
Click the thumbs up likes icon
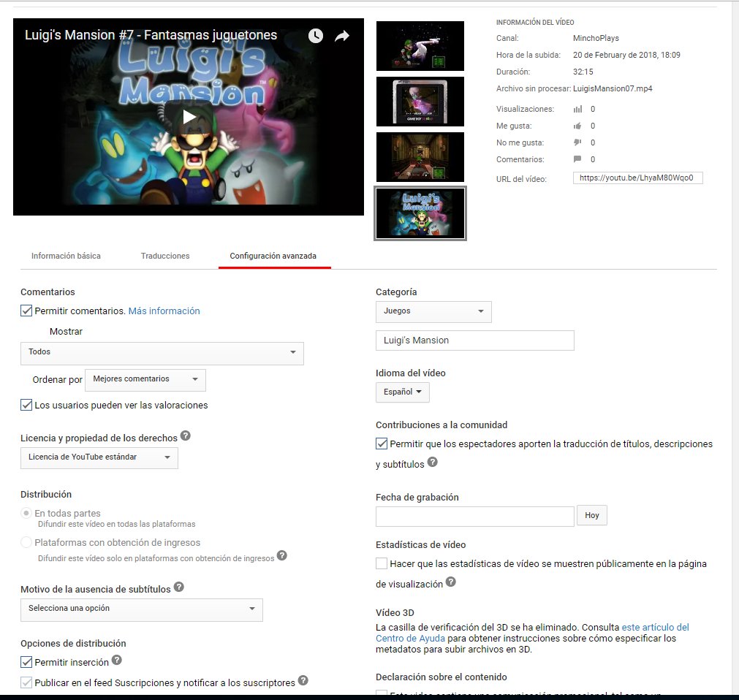coord(577,126)
